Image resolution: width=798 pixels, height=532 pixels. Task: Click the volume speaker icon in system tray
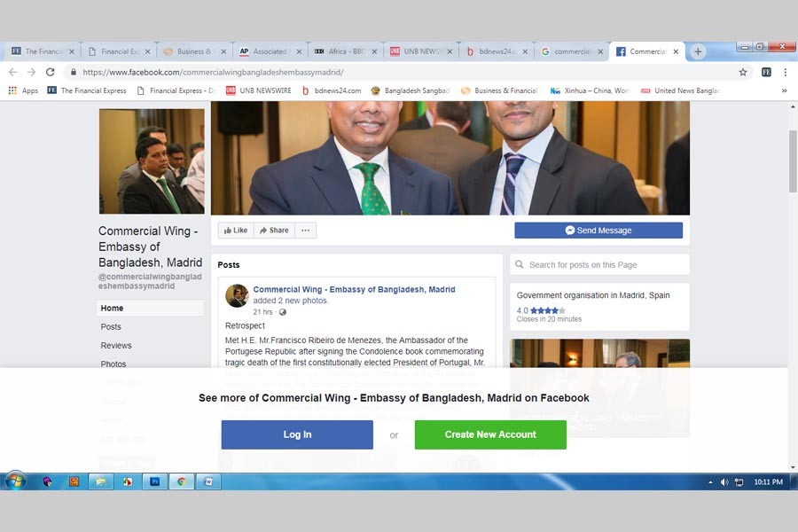point(724,482)
